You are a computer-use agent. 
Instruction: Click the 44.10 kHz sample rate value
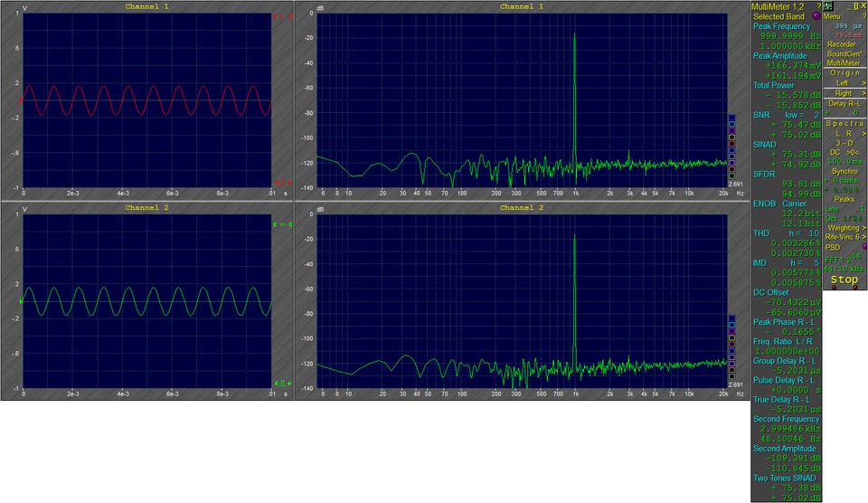844,269
